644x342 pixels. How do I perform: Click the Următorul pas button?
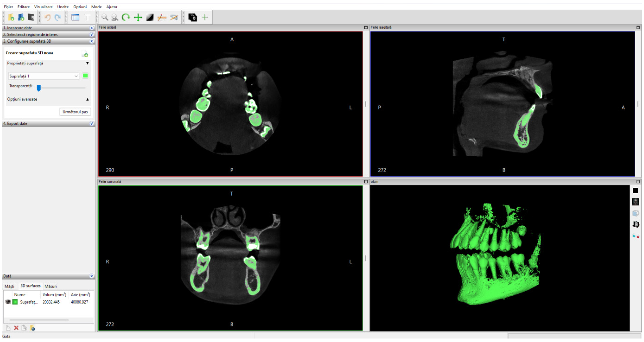point(75,112)
